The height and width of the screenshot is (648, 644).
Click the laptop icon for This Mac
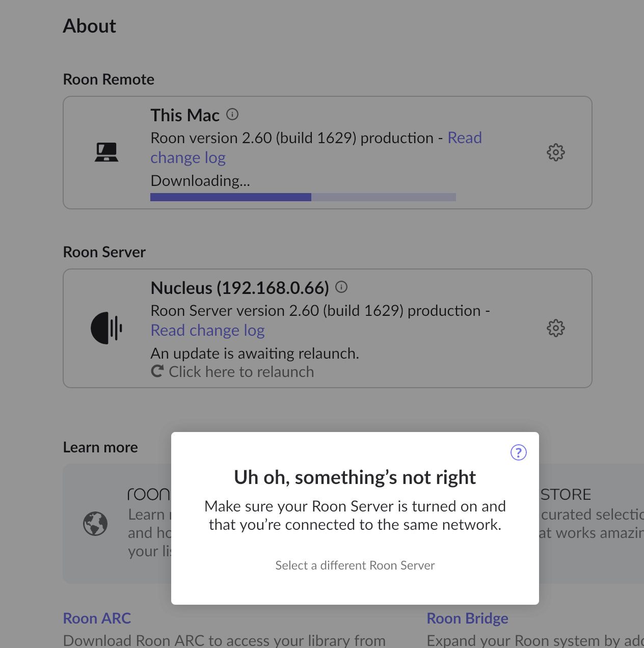(106, 152)
